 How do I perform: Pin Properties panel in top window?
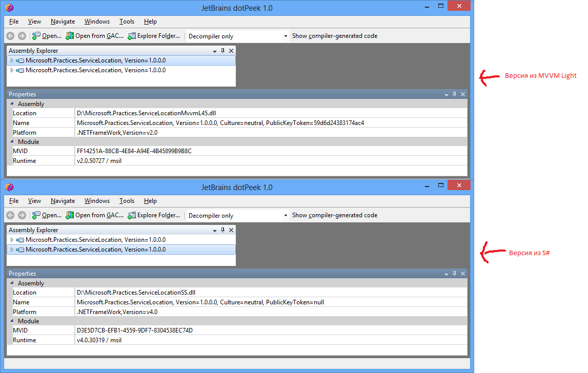pyautogui.click(x=455, y=94)
